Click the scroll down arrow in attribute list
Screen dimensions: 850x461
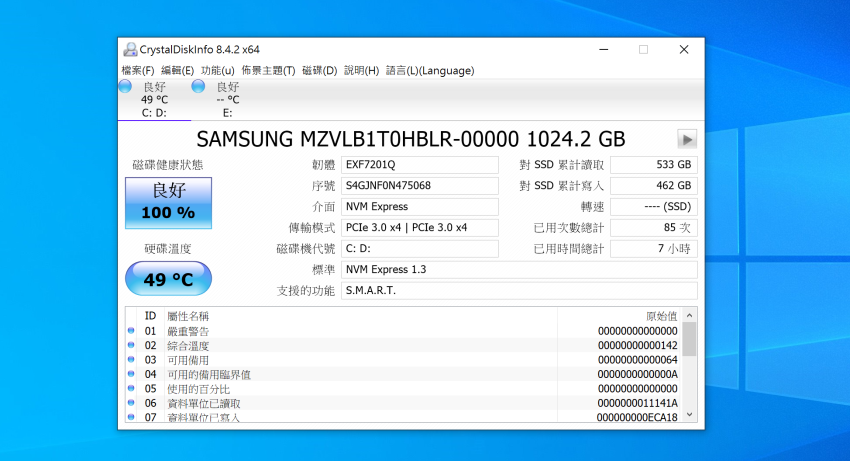coord(690,415)
